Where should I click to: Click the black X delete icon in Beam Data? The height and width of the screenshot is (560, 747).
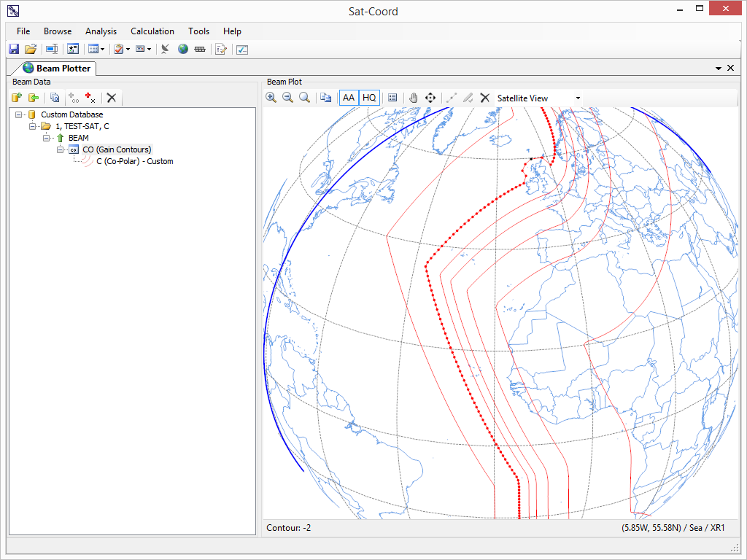[x=112, y=98]
